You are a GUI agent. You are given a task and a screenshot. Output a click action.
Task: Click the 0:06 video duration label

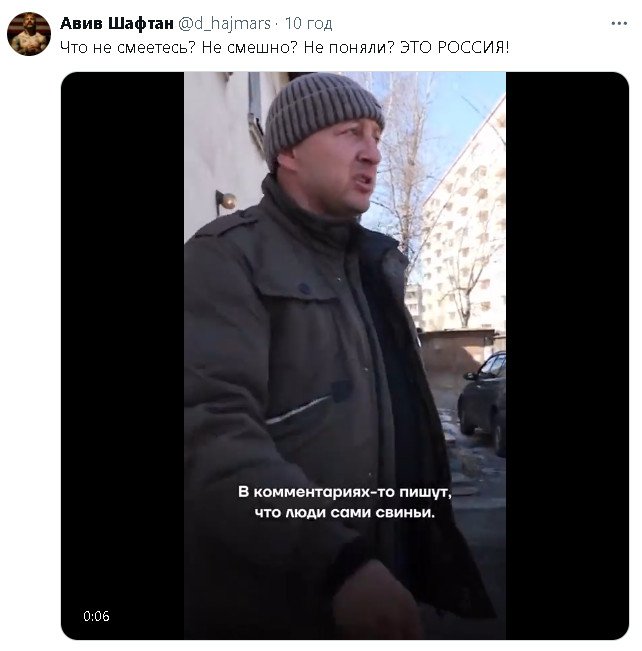click(x=96, y=616)
